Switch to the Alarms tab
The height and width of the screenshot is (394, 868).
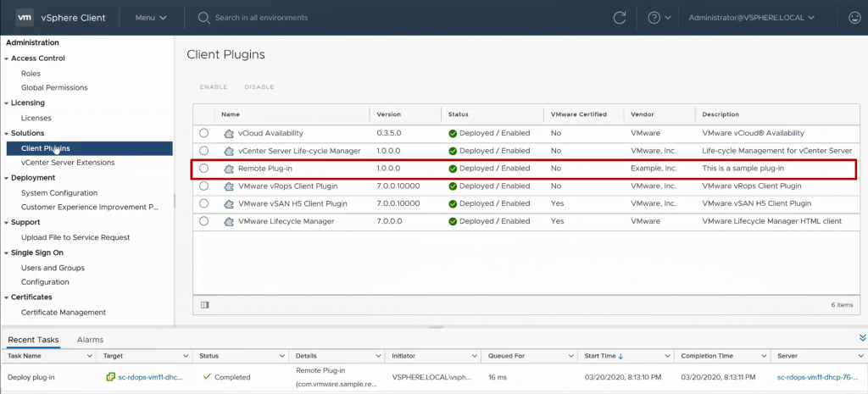[90, 340]
